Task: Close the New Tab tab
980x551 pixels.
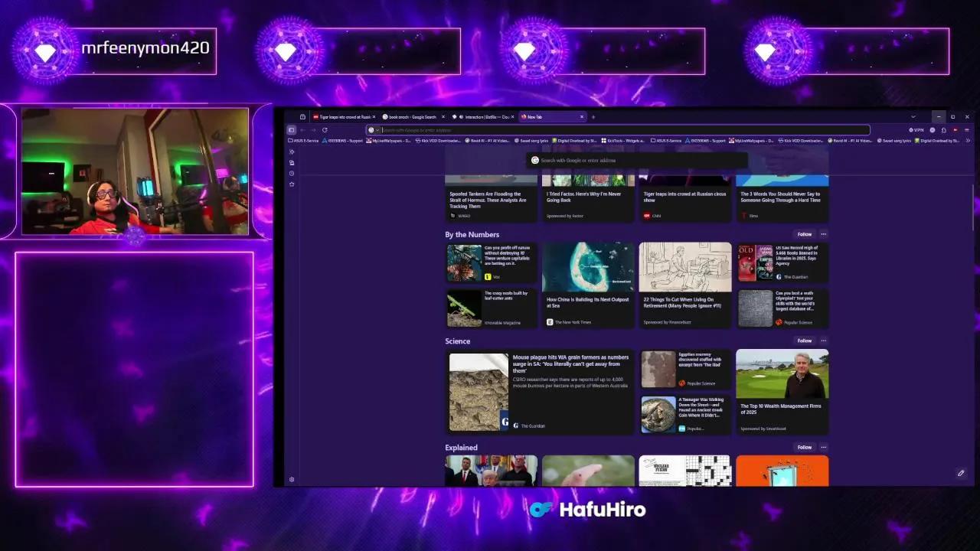Action: click(582, 117)
